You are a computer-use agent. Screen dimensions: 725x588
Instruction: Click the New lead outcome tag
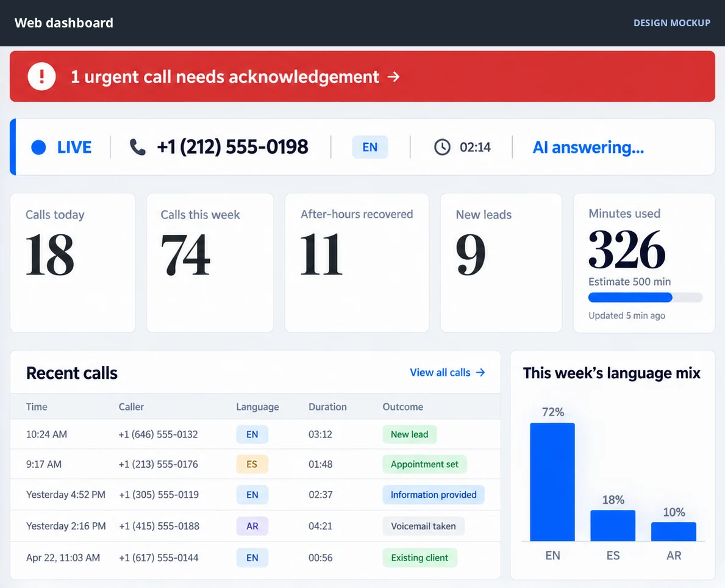[x=409, y=434]
